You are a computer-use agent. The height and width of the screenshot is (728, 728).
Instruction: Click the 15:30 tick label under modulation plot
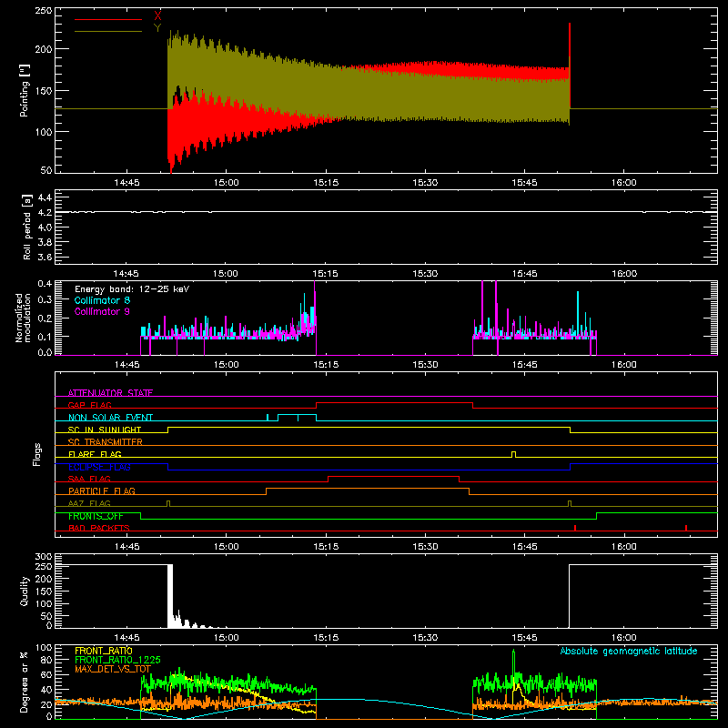tap(425, 365)
